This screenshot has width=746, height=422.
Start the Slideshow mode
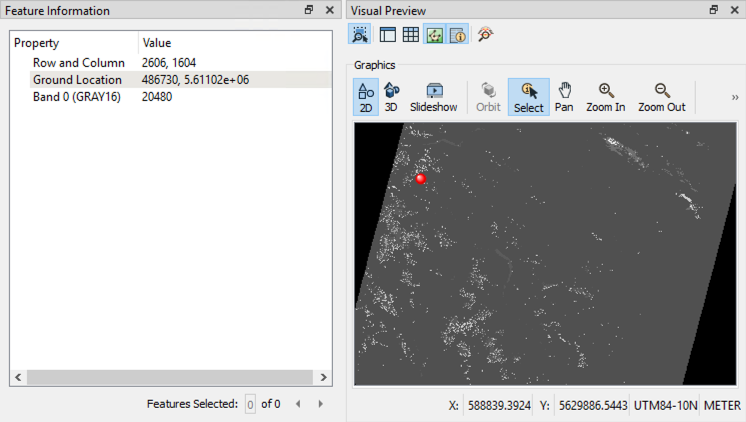(433, 97)
